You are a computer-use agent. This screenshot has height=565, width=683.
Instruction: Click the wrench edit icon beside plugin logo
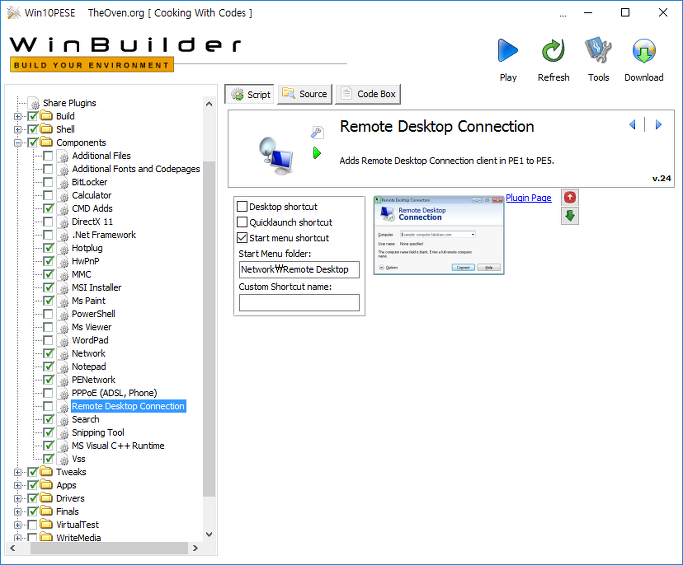(x=317, y=132)
